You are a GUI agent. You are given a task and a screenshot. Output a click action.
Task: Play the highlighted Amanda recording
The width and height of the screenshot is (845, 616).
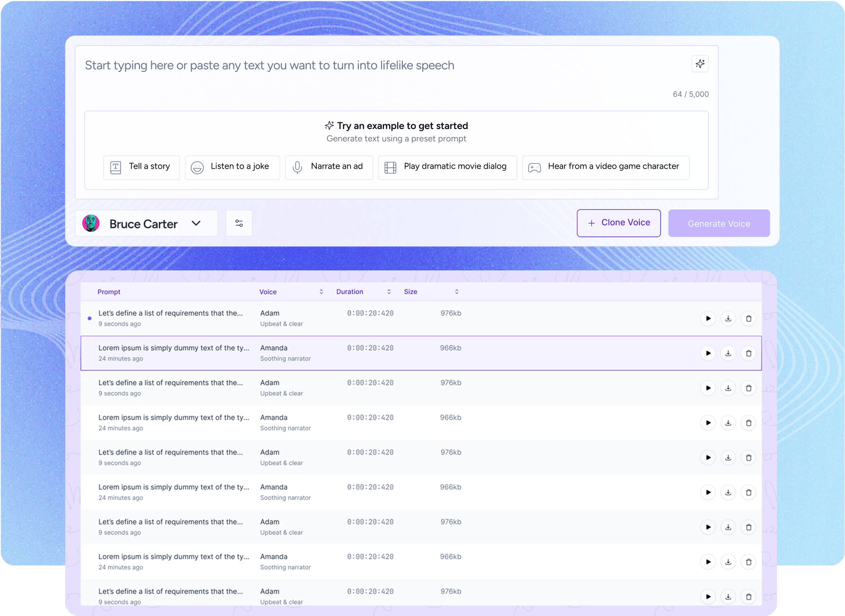pyautogui.click(x=708, y=353)
